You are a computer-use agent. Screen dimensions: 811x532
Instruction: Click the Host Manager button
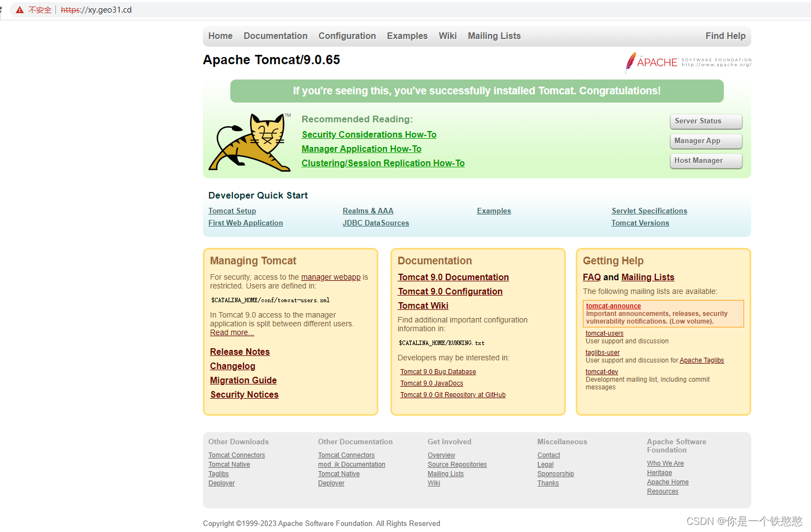[706, 161]
